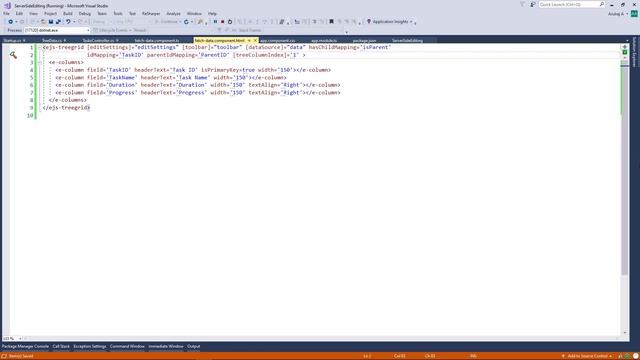
Task: Click the Quick Launch search magnifier icon
Action: click(602, 4)
